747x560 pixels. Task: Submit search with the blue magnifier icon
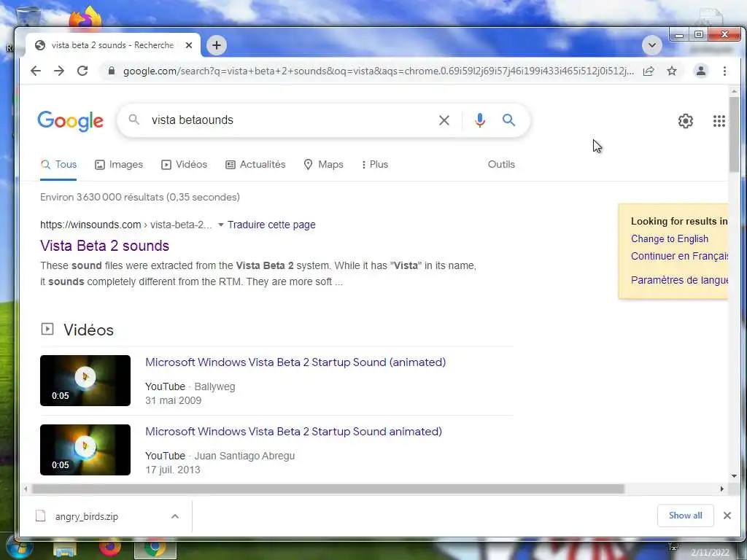[508, 120]
